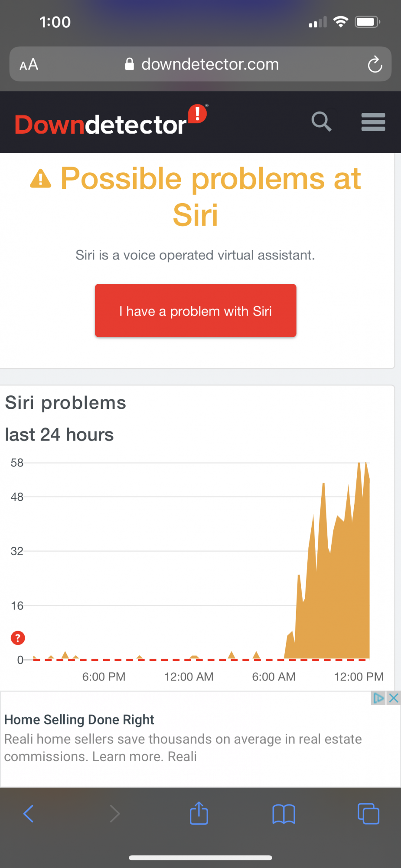Viewport: 401px width, 868px height.
Task: Open the Safari share sheet icon
Action: click(x=199, y=813)
